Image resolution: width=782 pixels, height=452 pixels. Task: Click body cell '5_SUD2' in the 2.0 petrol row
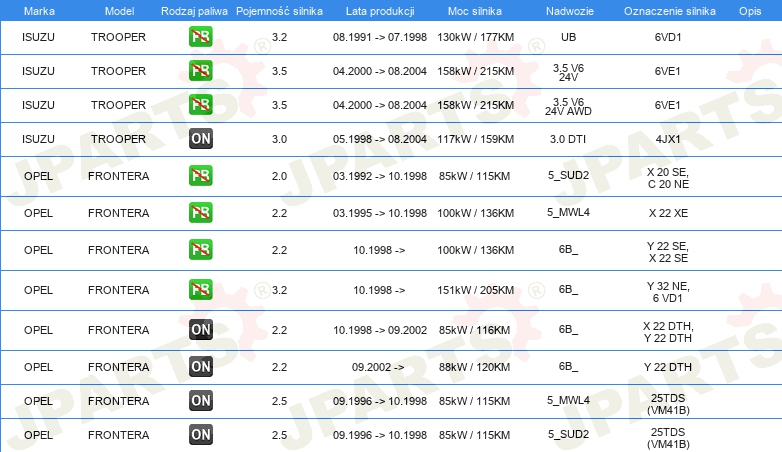pyautogui.click(x=568, y=175)
